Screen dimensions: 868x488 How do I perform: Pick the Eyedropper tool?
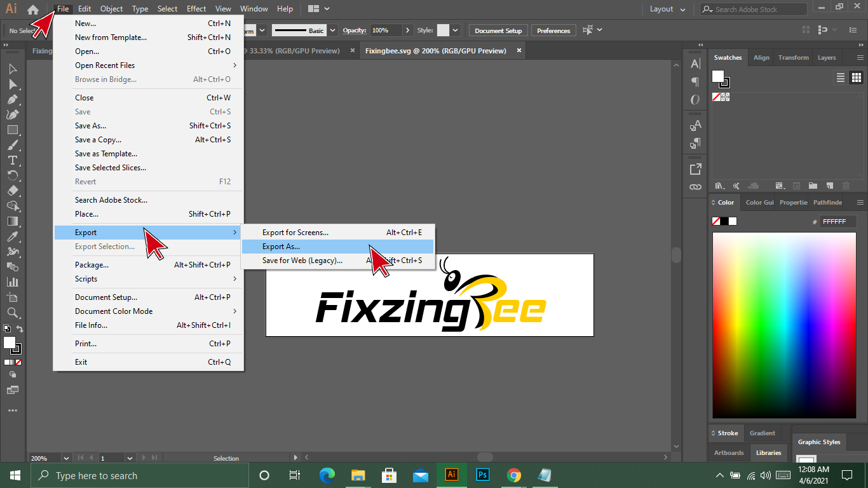12,236
